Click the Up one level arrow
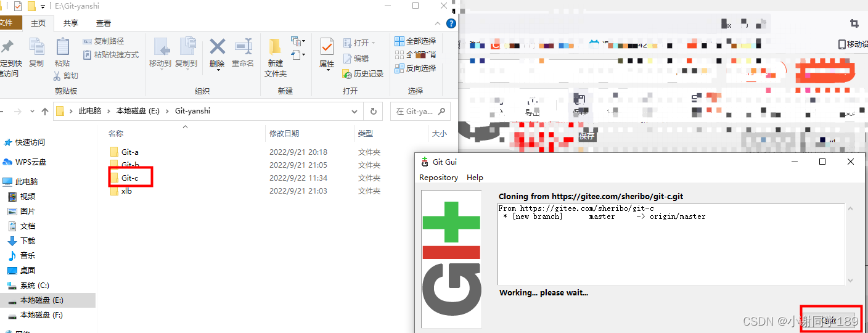868x333 pixels. coord(44,112)
